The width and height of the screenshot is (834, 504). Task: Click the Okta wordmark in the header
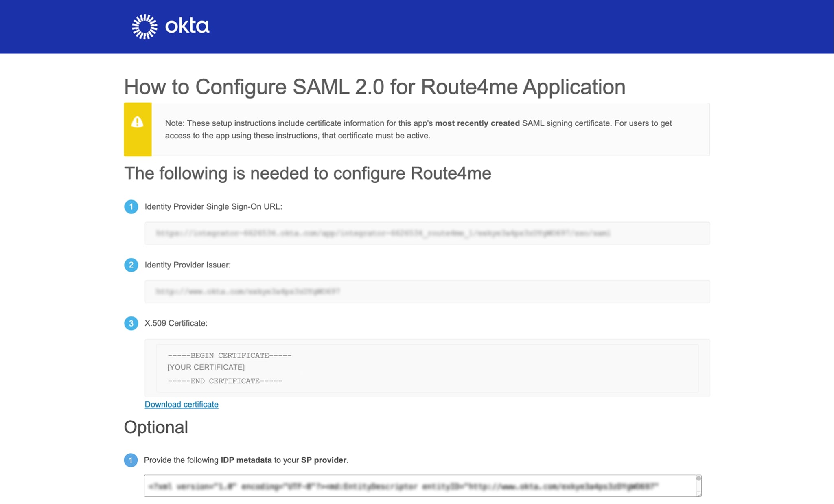(188, 25)
